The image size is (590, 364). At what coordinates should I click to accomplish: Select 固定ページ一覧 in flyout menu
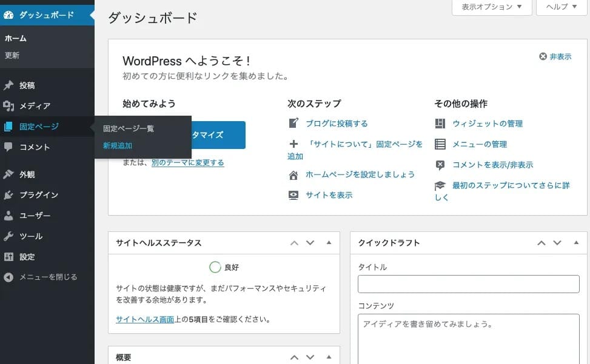pyautogui.click(x=129, y=128)
